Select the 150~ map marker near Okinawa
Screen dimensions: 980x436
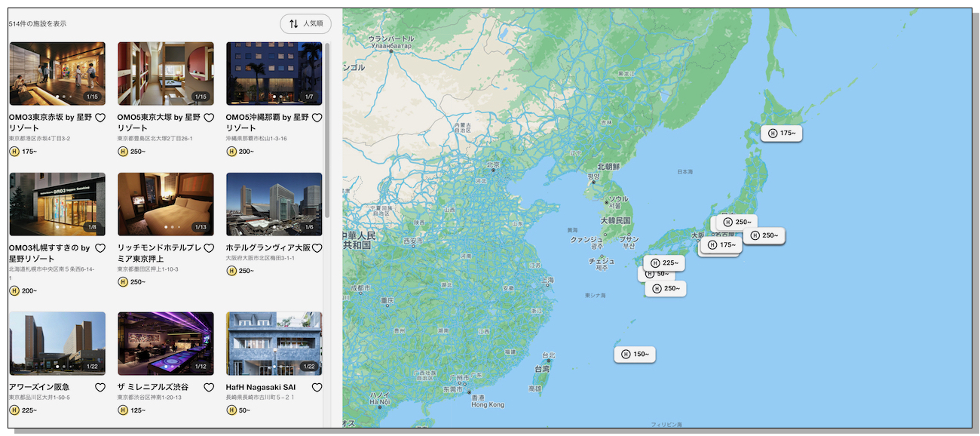click(x=635, y=355)
